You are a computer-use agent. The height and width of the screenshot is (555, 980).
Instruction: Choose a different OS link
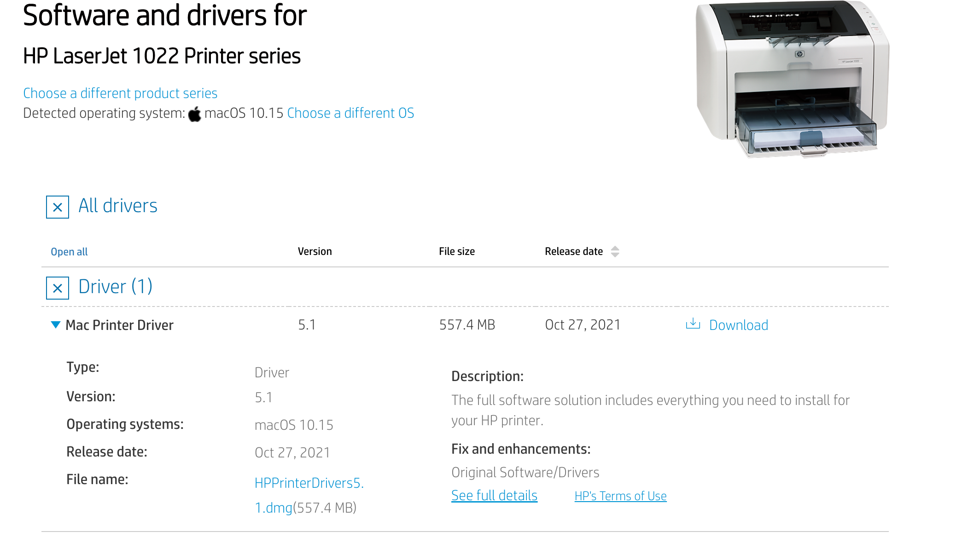pyautogui.click(x=350, y=113)
